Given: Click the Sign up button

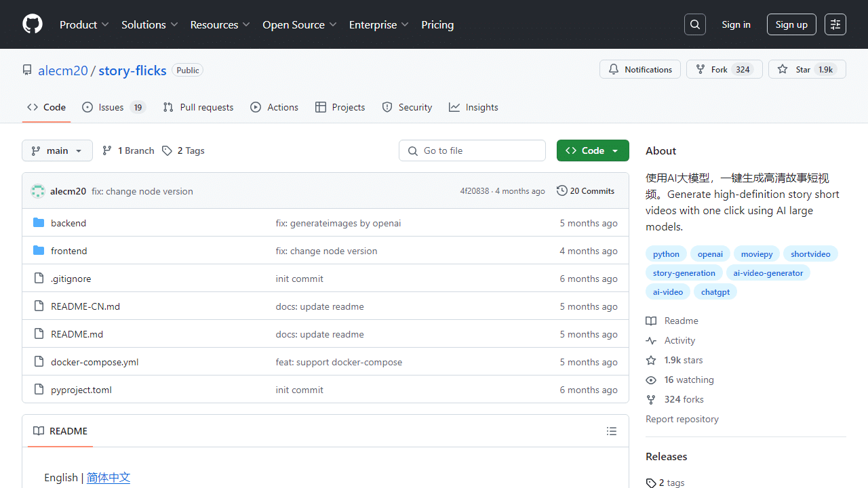Looking at the screenshot, I should tap(791, 24).
